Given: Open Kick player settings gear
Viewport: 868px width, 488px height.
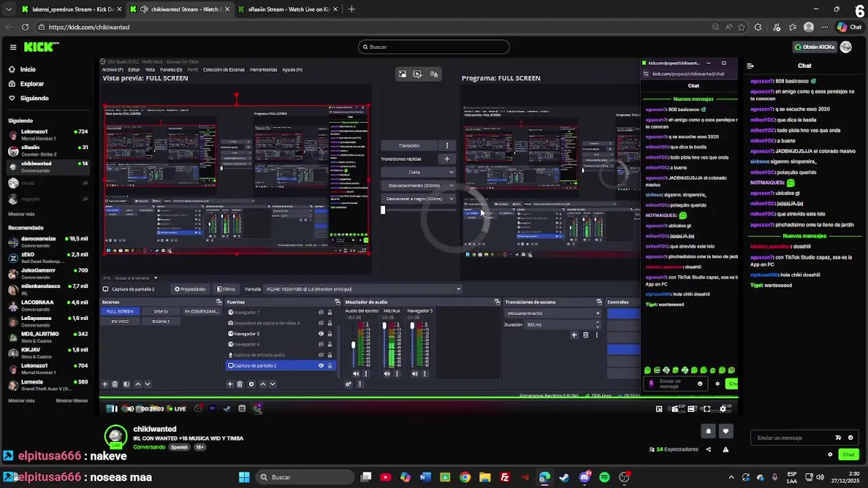Looking at the screenshot, I should pyautogui.click(x=724, y=409).
